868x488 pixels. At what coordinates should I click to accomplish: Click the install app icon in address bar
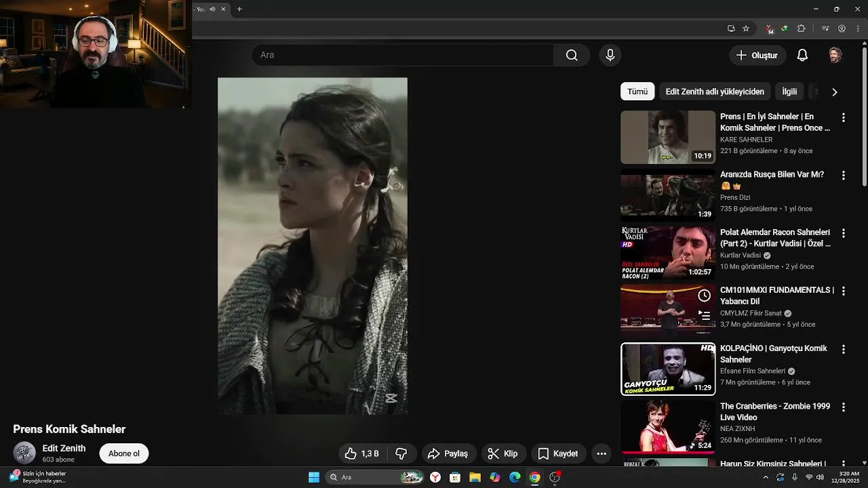[x=731, y=28]
